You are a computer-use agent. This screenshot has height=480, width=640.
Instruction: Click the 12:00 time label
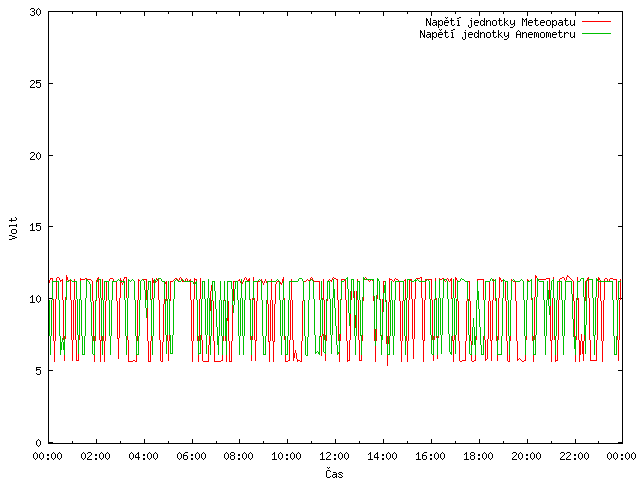coord(334,456)
